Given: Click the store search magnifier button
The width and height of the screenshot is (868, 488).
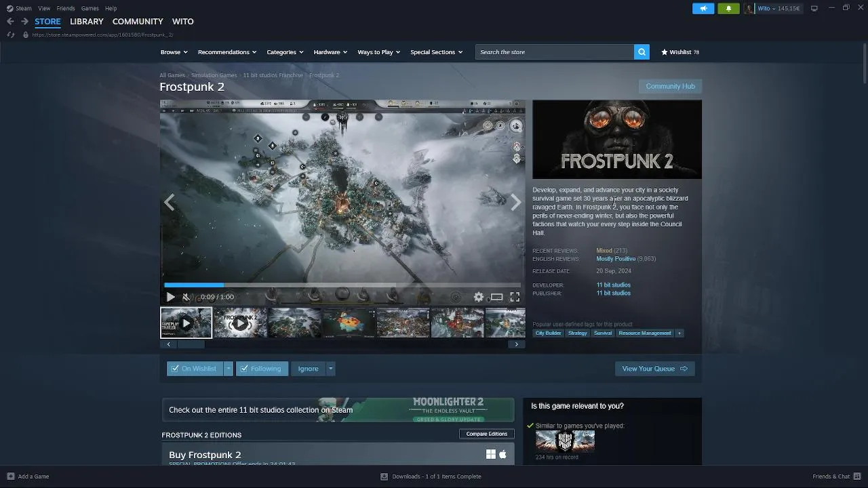Looking at the screenshot, I should click(x=642, y=52).
